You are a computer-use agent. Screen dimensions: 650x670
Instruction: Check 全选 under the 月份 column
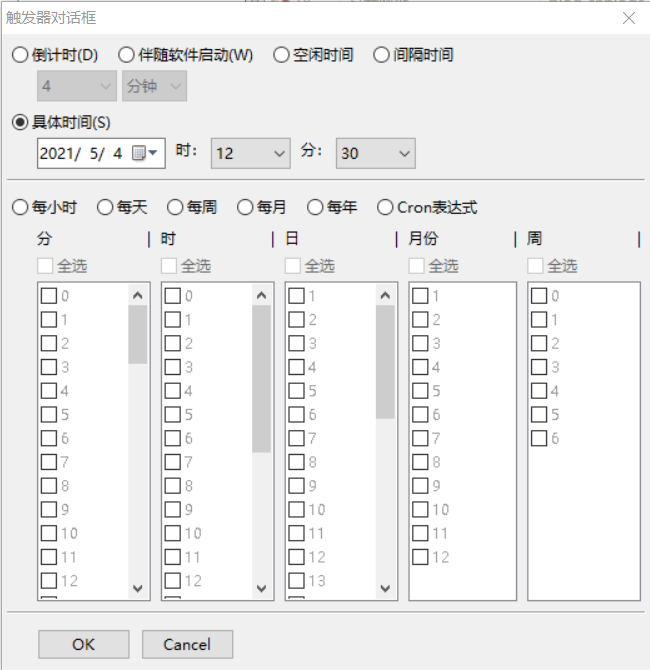pos(417,266)
